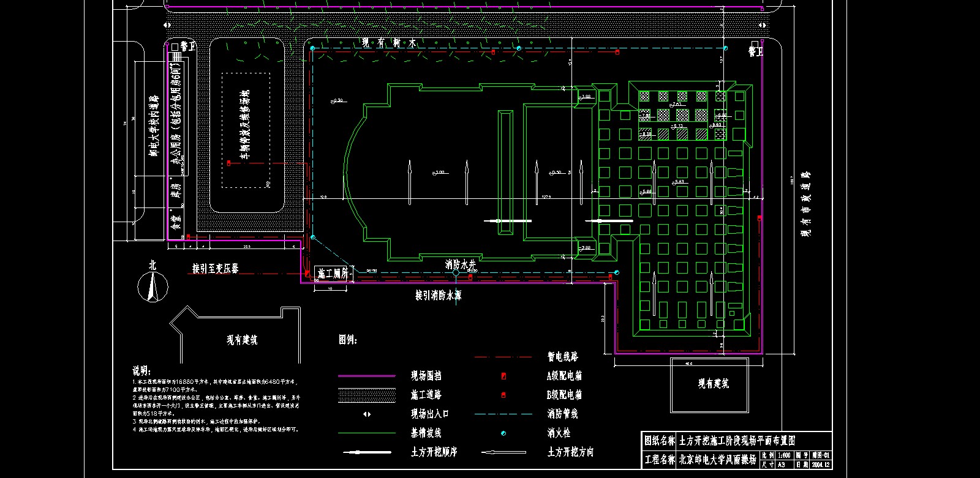The width and height of the screenshot is (980, 478).
Task: Click the 现场出入口 double-triangle legend symbol
Action: point(366,414)
